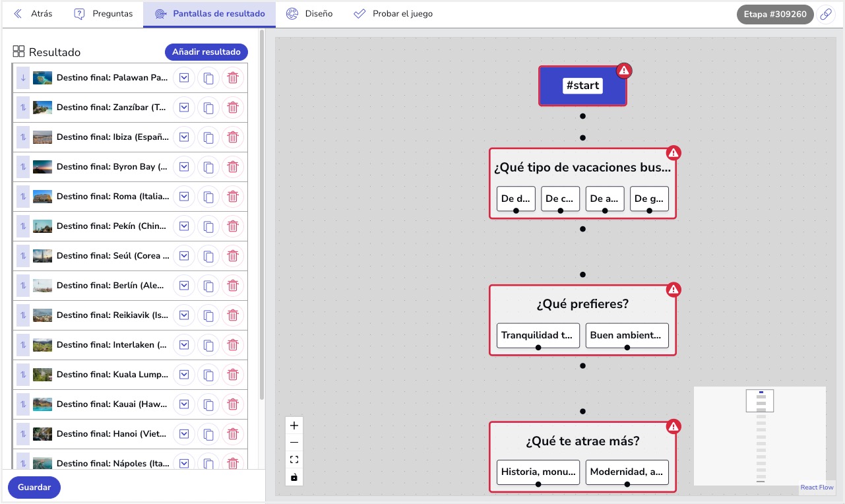Expand details for the Pekín (China) result
Image resolution: width=845 pixels, height=504 pixels.
[183, 226]
